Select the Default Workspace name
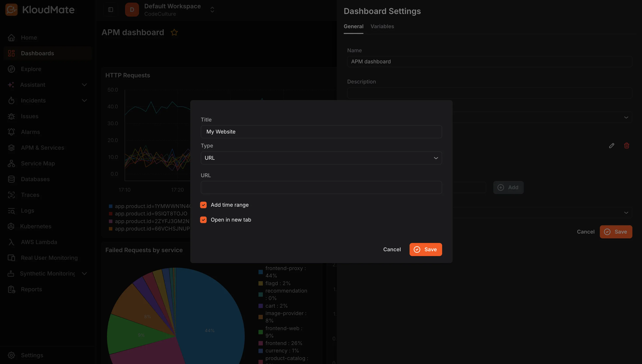 [172, 6]
